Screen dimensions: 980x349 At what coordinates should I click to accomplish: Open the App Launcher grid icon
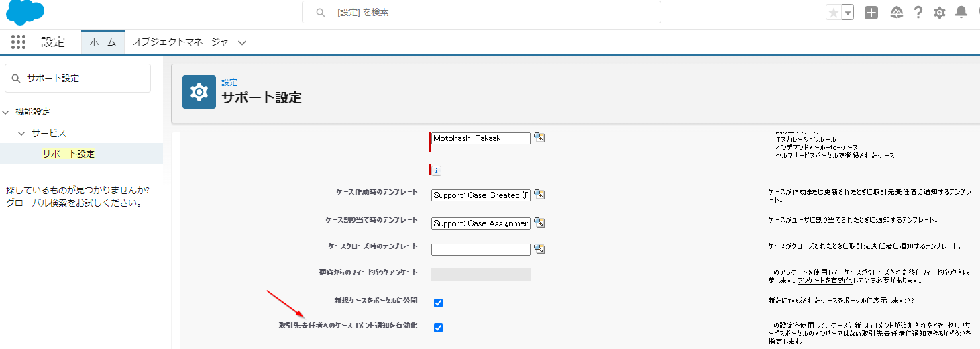click(x=18, y=42)
